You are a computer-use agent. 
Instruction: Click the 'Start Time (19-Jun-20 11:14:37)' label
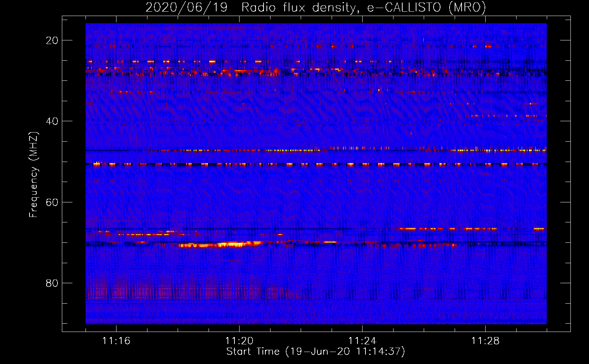pyautogui.click(x=316, y=352)
